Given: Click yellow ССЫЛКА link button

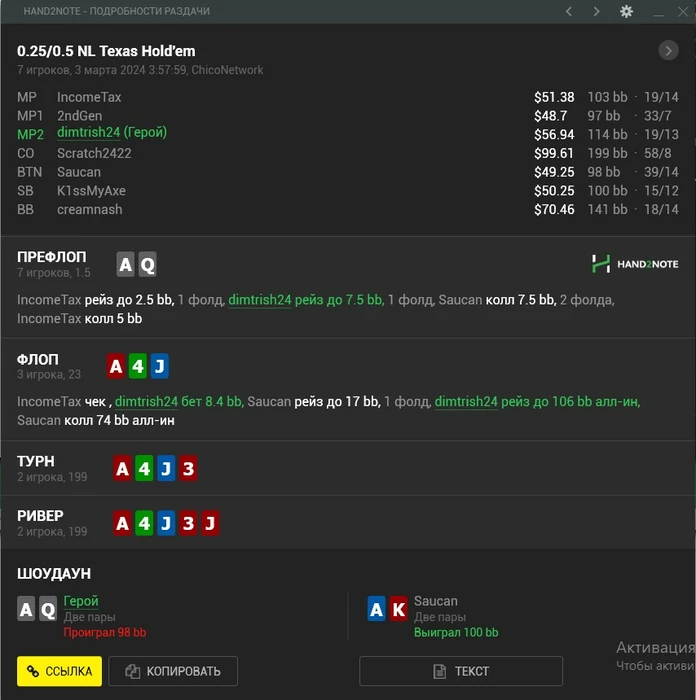Looking at the screenshot, I should (x=59, y=671).
